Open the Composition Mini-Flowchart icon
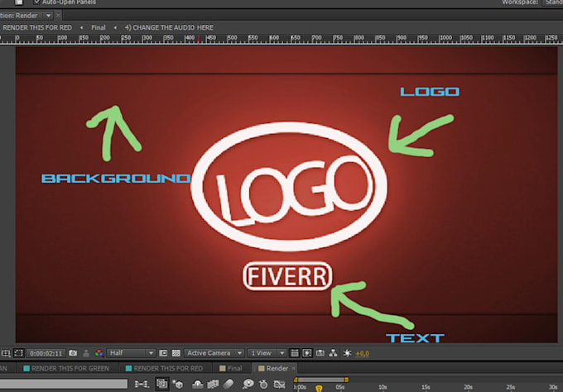Image resolution: width=563 pixels, height=392 pixels. pos(142,385)
